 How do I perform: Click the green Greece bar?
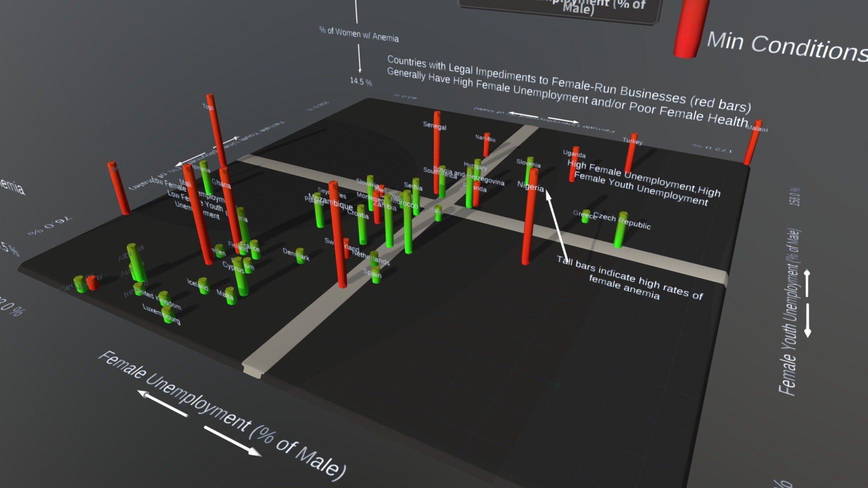point(586,216)
